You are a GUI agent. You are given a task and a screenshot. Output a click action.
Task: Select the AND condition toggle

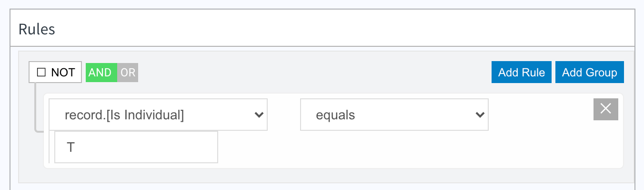(101, 73)
